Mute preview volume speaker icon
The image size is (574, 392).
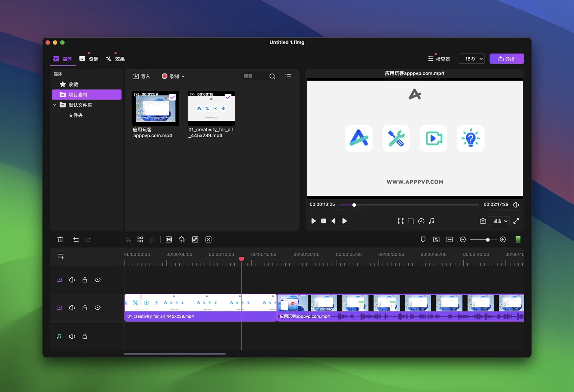516,205
